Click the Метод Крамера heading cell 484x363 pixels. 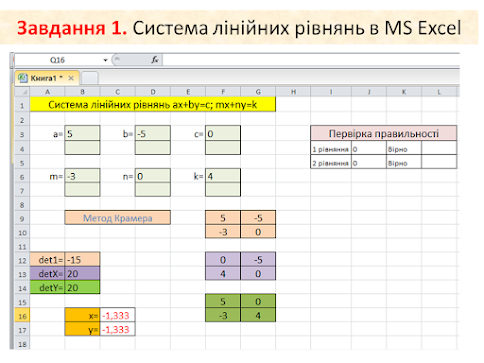[x=118, y=218]
